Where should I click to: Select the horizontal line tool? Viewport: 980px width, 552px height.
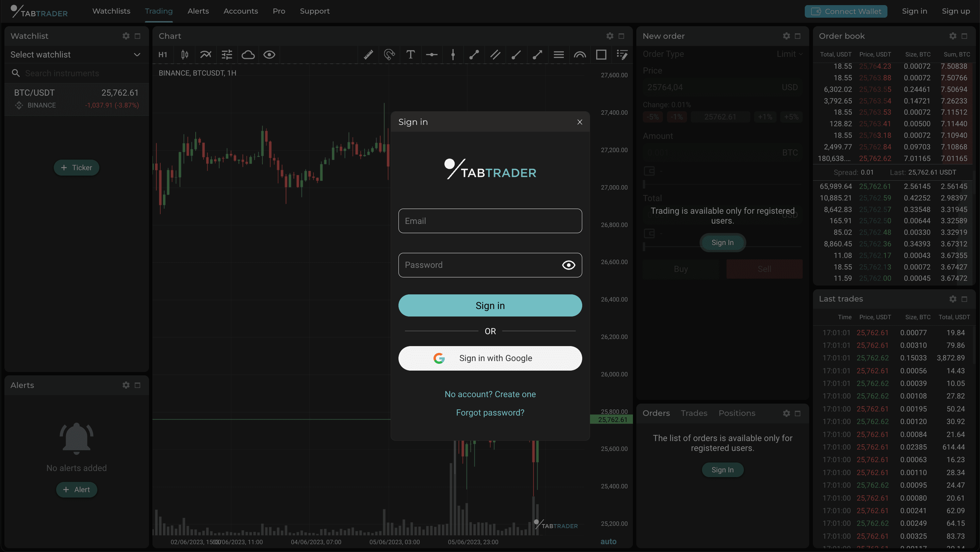431,54
